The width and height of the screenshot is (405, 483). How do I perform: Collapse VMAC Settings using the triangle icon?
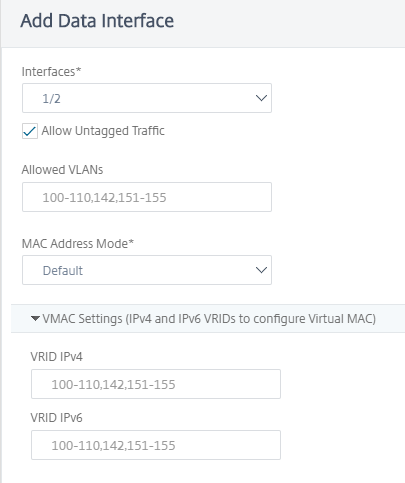coord(35,319)
